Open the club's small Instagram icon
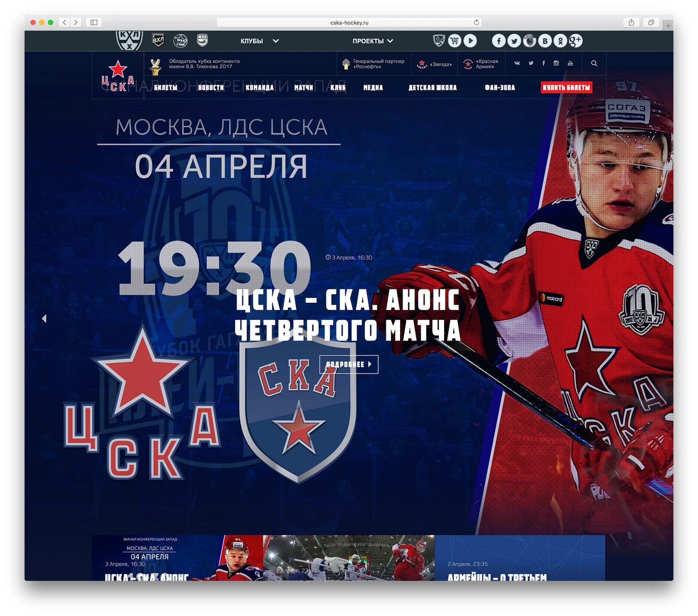 pos(556,63)
